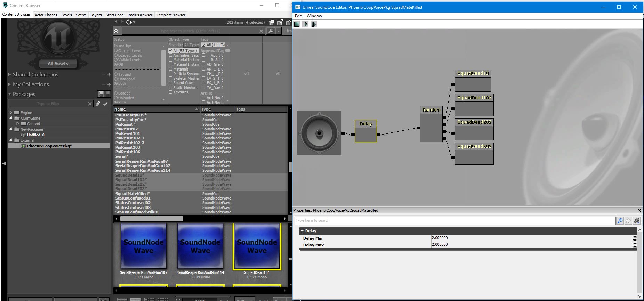The width and height of the screenshot is (644, 301).
Task: Click the Delay Max value field
Action: tap(531, 245)
